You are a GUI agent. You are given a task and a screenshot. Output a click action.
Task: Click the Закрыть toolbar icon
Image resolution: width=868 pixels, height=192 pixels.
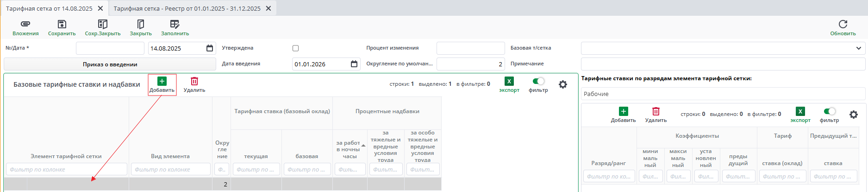click(x=141, y=24)
